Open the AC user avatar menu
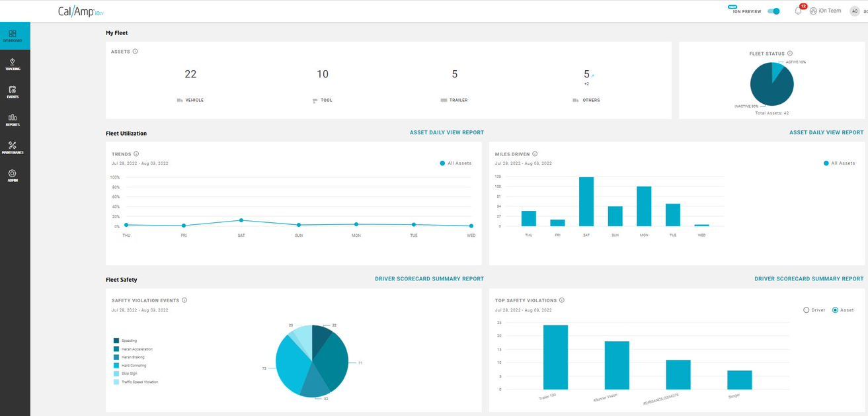The image size is (868, 416). pyautogui.click(x=854, y=11)
